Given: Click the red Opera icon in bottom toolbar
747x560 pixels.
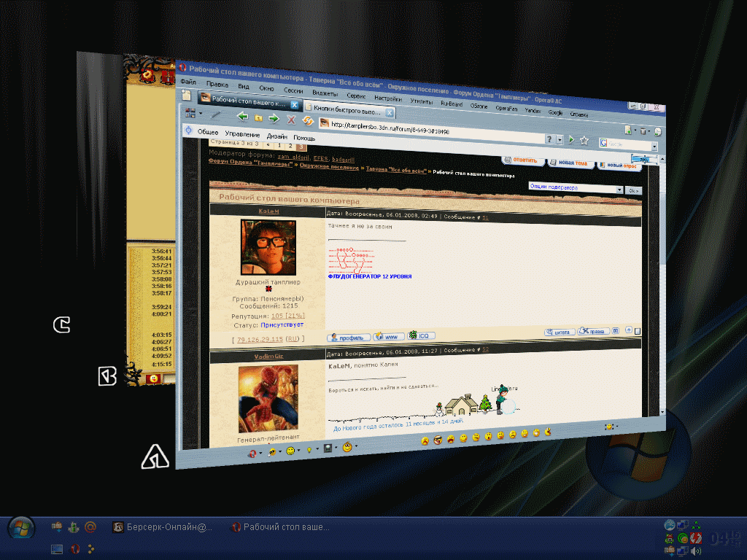Looking at the screenshot, I should tap(252, 454).
